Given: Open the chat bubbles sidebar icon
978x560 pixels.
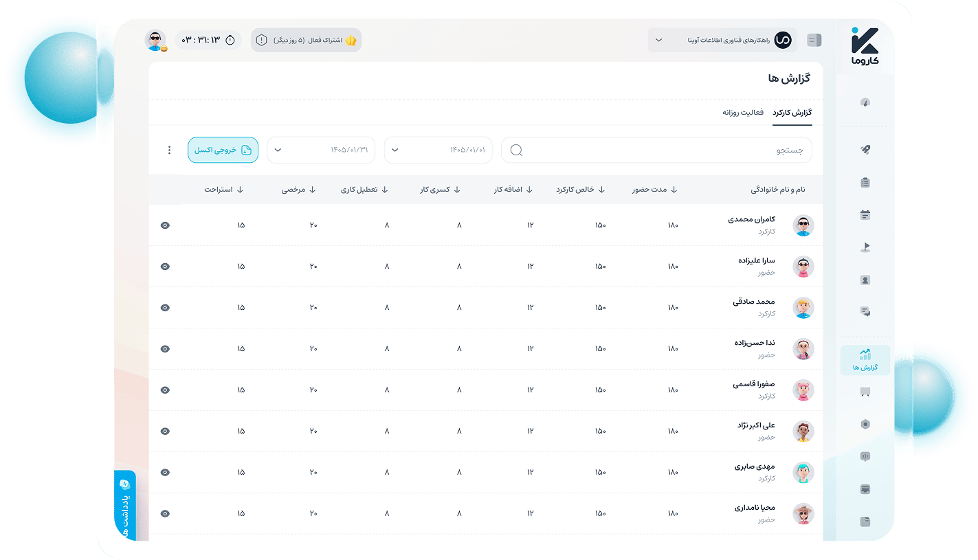Looking at the screenshot, I should pyautogui.click(x=865, y=312).
